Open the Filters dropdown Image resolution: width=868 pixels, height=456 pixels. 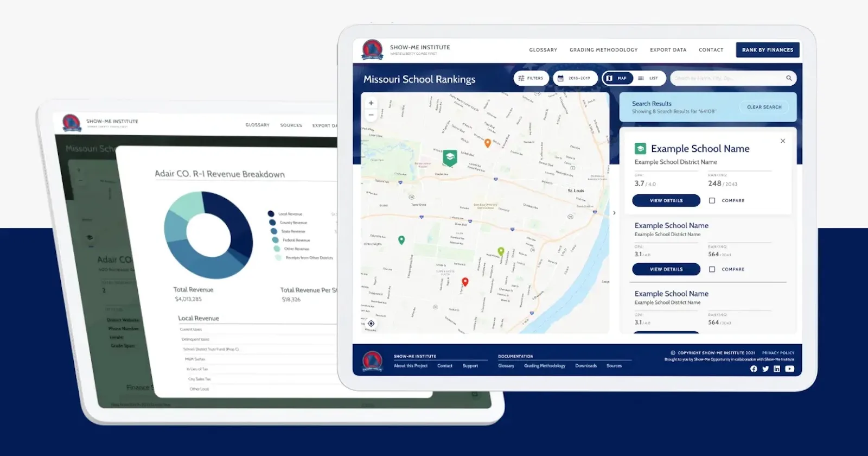point(531,78)
